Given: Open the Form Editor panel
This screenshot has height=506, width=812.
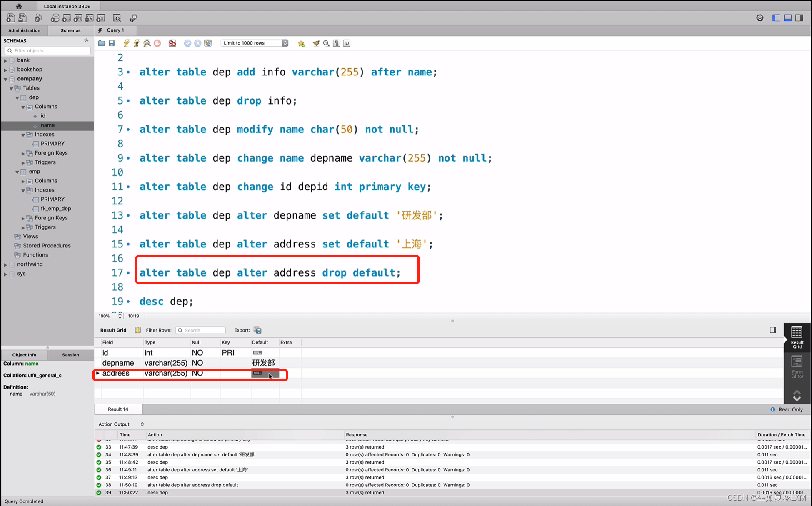Looking at the screenshot, I should click(797, 367).
